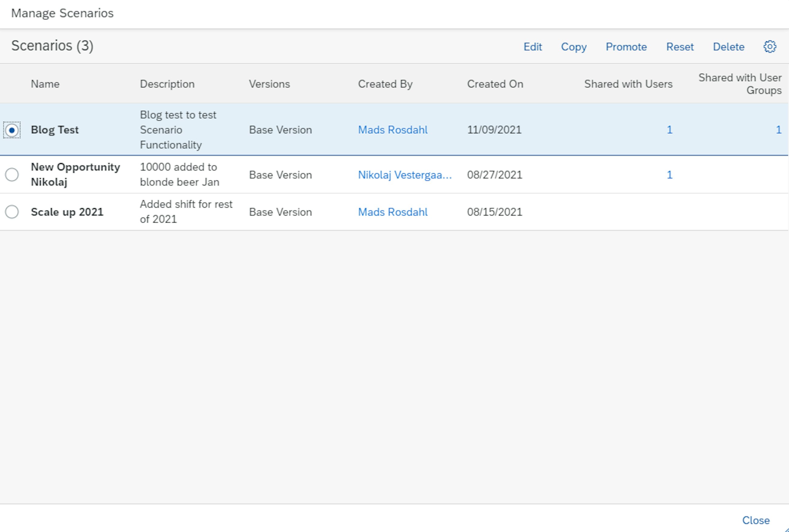Click the Name column header
789x532 pixels.
(x=45, y=84)
